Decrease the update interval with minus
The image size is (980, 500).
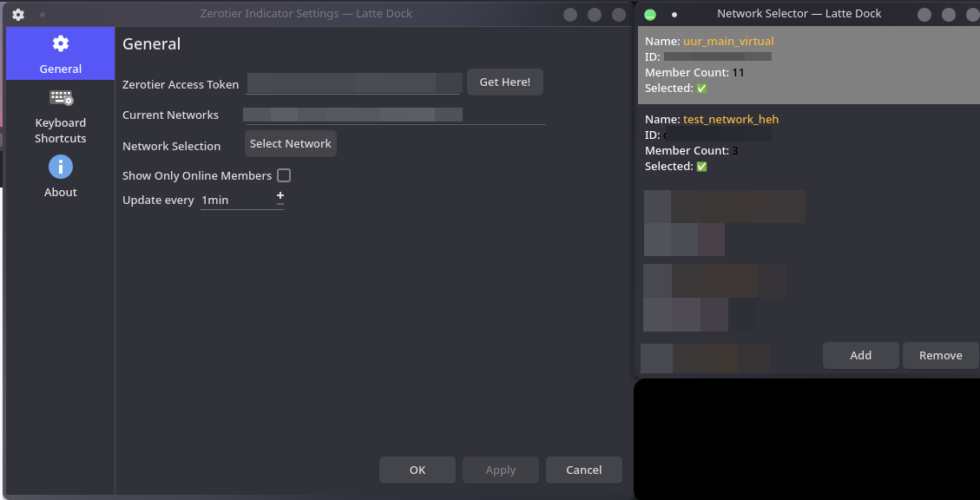coord(280,204)
